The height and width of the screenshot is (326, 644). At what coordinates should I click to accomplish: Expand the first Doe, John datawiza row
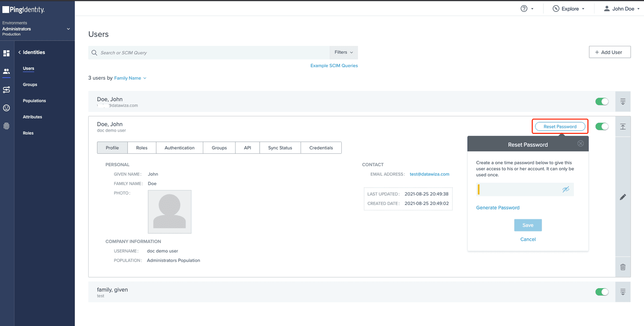point(623,101)
